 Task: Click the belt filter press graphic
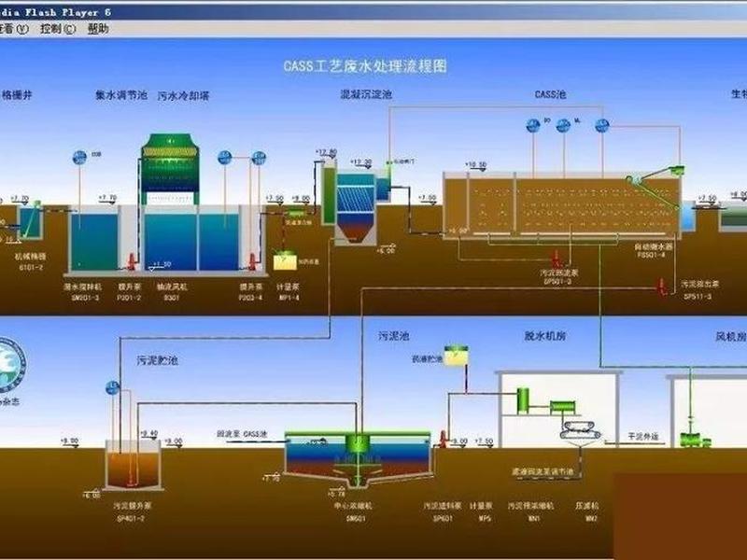(580, 430)
